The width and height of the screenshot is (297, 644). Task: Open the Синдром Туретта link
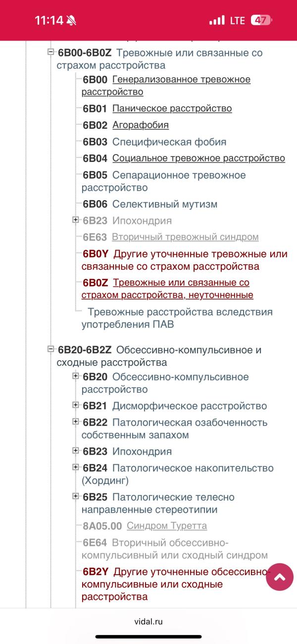click(x=167, y=526)
